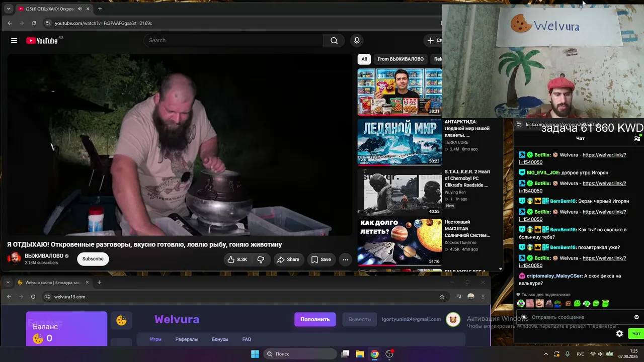Image resolution: width=644 pixels, height=362 pixels.
Task: Open the Бонусы tab on Welvura
Action: coord(220,339)
